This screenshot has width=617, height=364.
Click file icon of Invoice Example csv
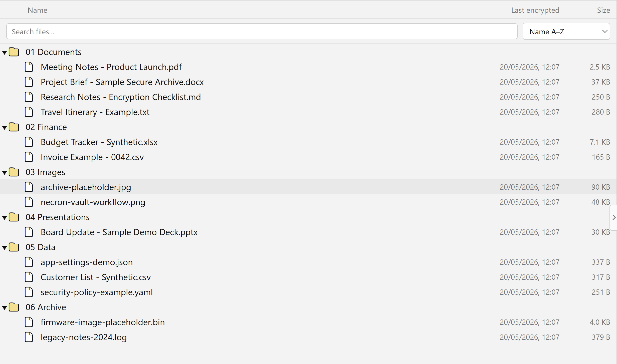pyautogui.click(x=29, y=157)
